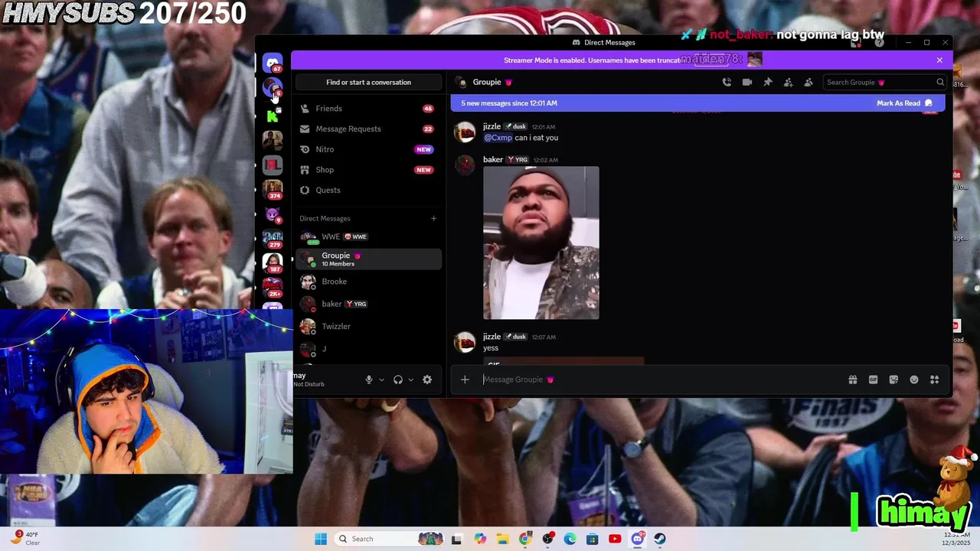This screenshot has width=980, height=551.
Task: Show pinned messages in Groupie
Action: [x=767, y=82]
